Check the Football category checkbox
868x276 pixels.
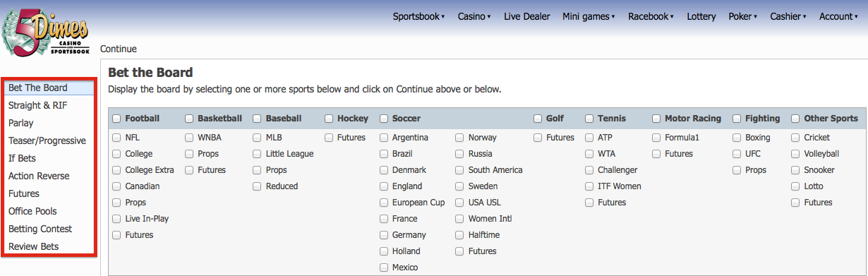[116, 119]
